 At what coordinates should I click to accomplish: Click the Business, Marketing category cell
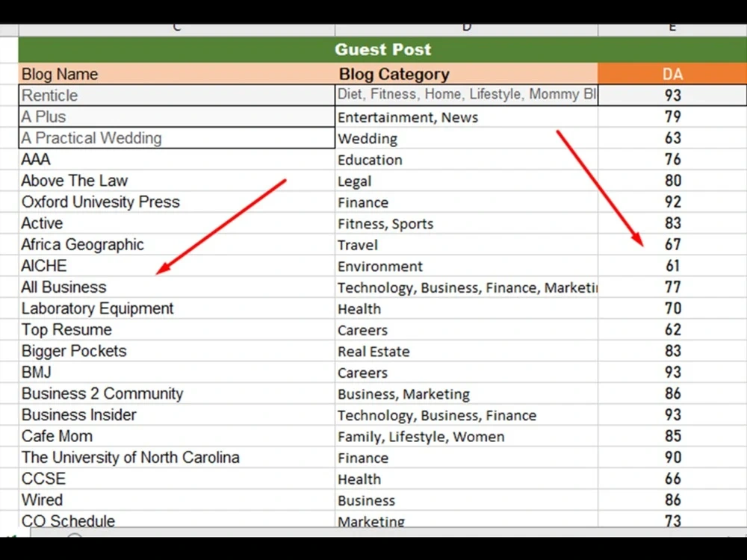coord(466,393)
